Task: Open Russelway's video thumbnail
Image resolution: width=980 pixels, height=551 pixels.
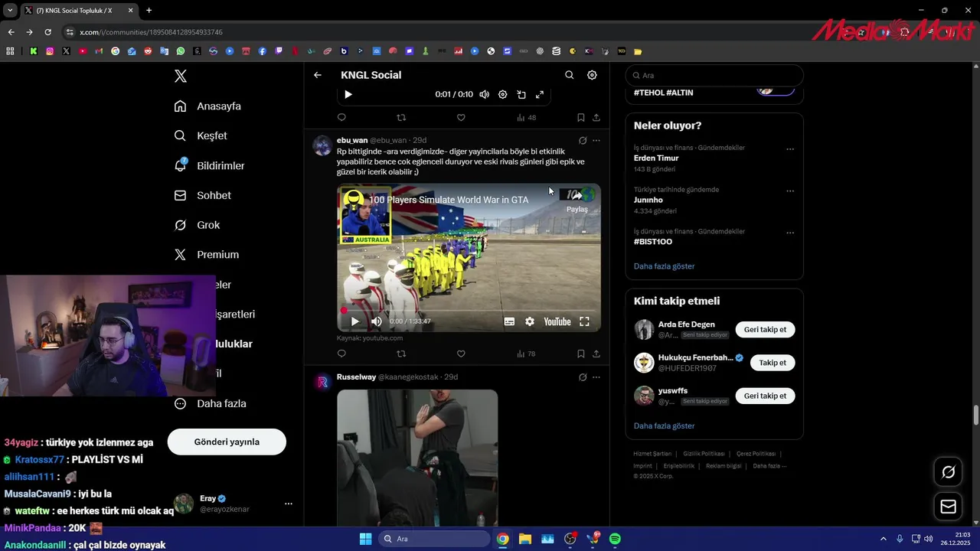Action: (417, 458)
